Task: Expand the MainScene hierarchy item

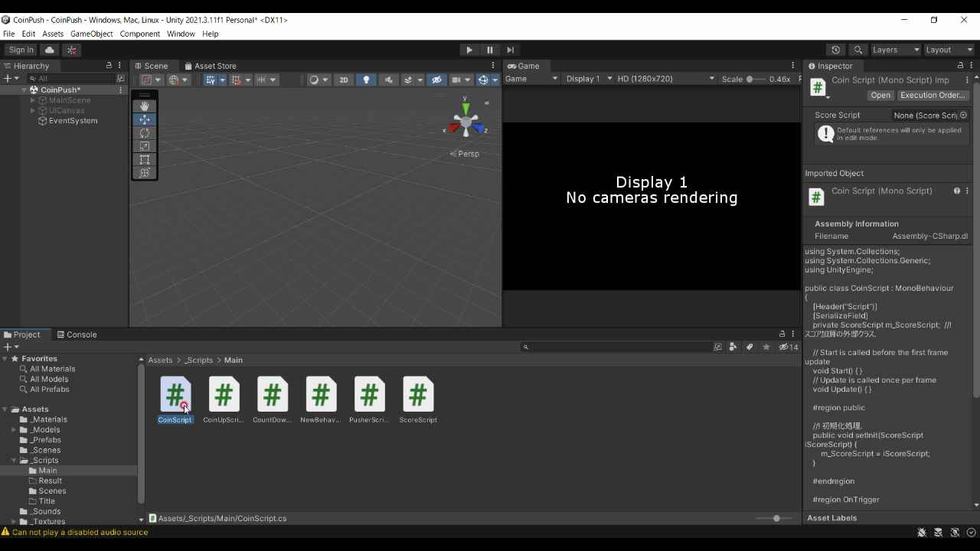Action: [x=33, y=100]
